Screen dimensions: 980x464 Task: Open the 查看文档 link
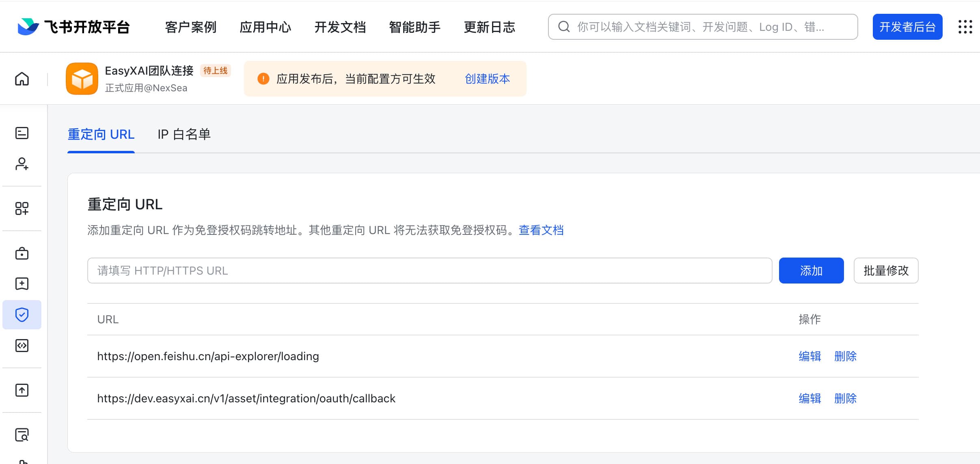click(x=541, y=230)
